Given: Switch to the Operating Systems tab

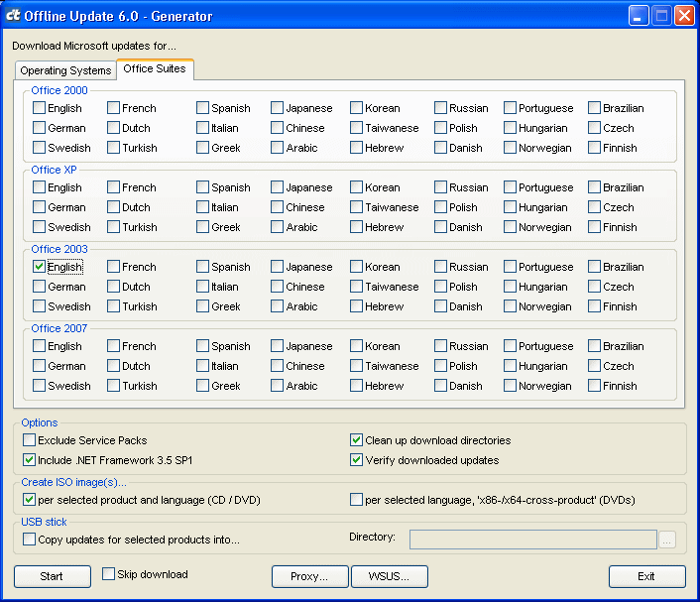Looking at the screenshot, I should (65, 70).
